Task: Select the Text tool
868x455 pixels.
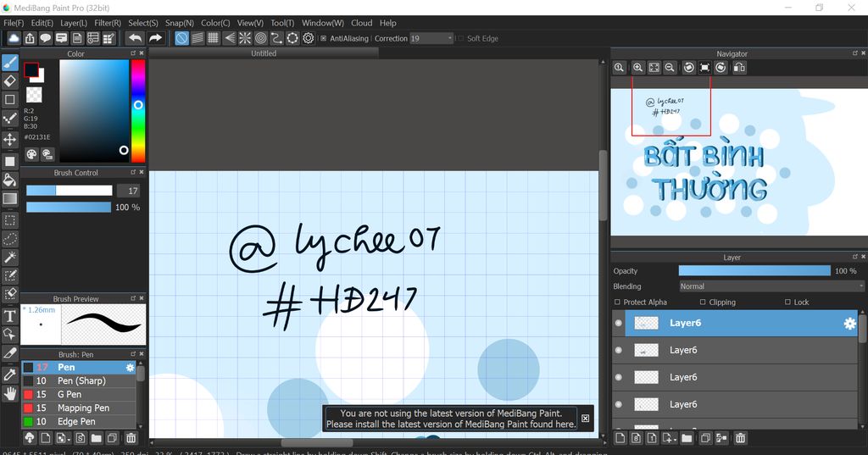Action: point(10,316)
